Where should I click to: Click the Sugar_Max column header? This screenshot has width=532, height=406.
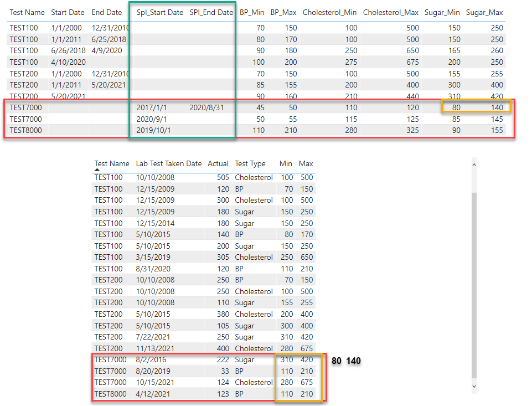click(484, 13)
